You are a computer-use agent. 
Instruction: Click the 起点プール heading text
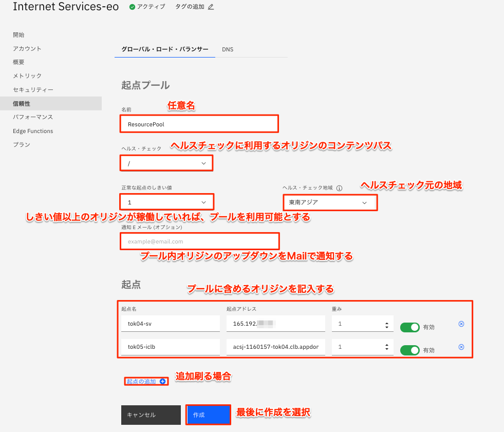(x=145, y=85)
